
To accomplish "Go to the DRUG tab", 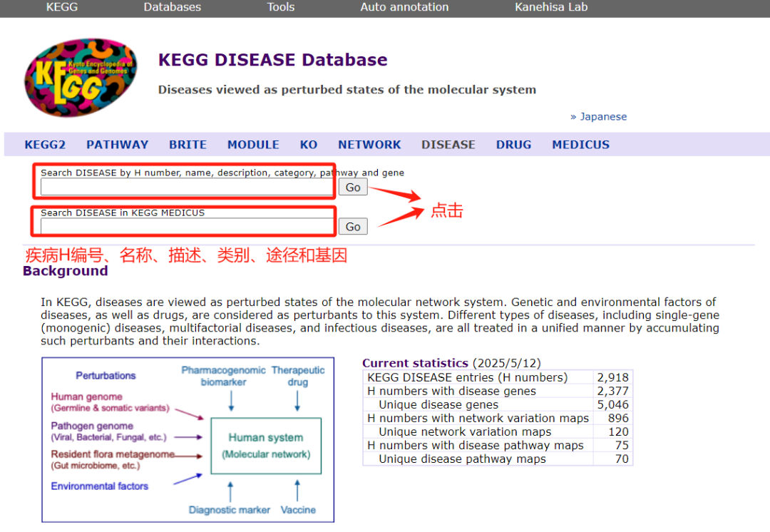I will coord(513,145).
